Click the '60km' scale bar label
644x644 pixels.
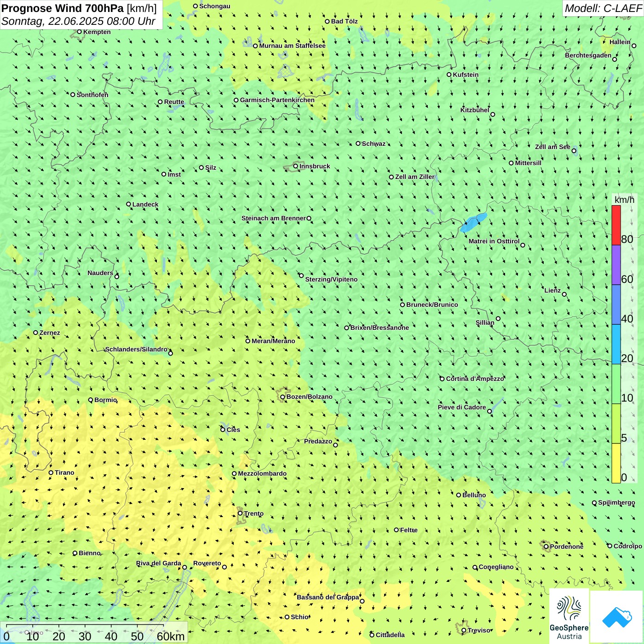click(171, 636)
